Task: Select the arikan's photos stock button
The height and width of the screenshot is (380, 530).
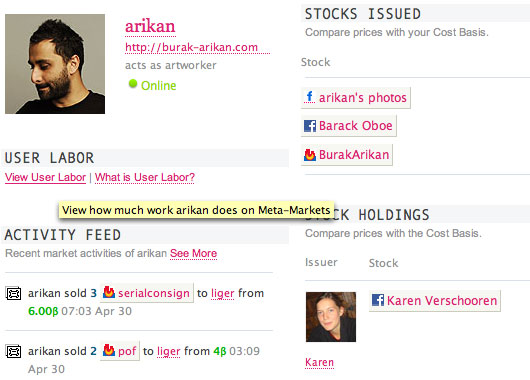Action: coord(356,98)
